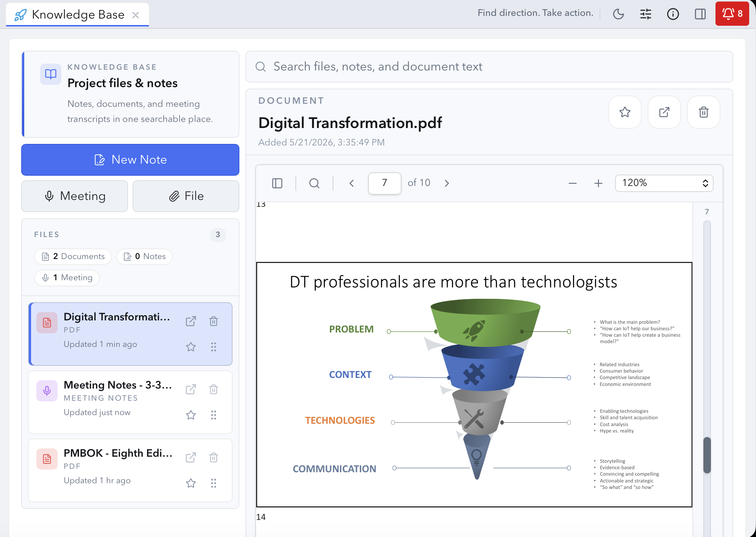
Task: Close the Knowledge Base tab
Action: 136,15
